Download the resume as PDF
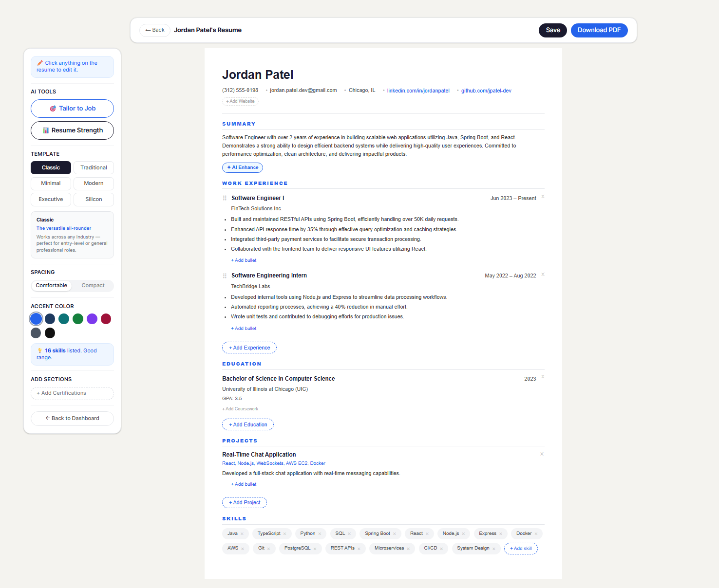The height and width of the screenshot is (588, 719). click(599, 30)
